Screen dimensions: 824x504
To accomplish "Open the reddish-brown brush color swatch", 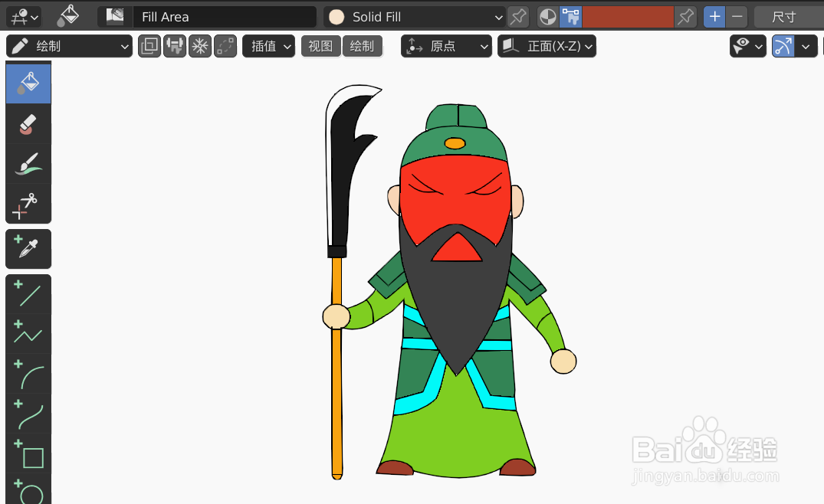I will click(x=628, y=17).
